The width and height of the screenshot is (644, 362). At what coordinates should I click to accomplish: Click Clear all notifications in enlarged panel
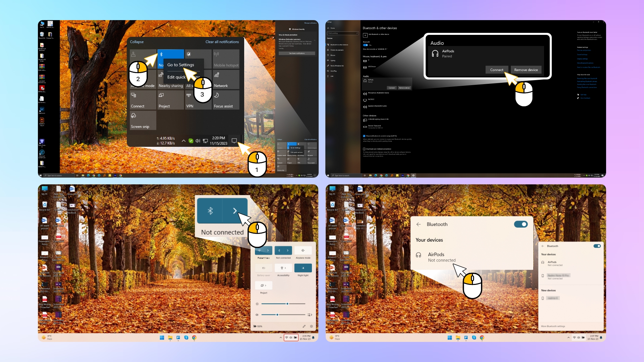(x=222, y=42)
